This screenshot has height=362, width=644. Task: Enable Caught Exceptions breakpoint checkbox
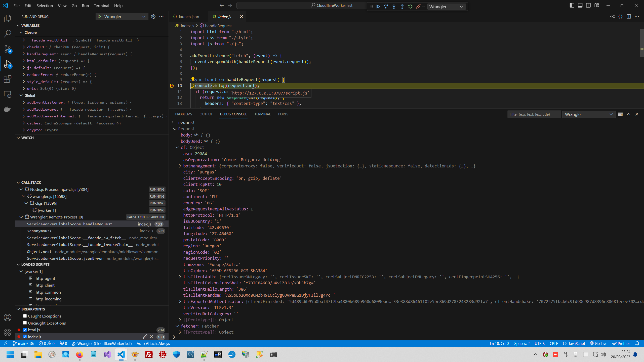[x=25, y=316]
